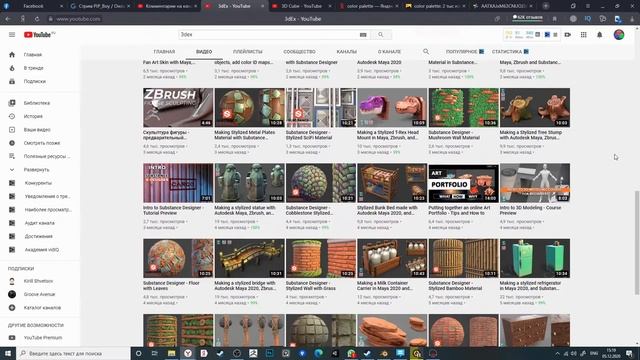Image resolution: width=640 pixels, height=360 pixels.
Task: Open account avatar menu
Action: (x=619, y=35)
